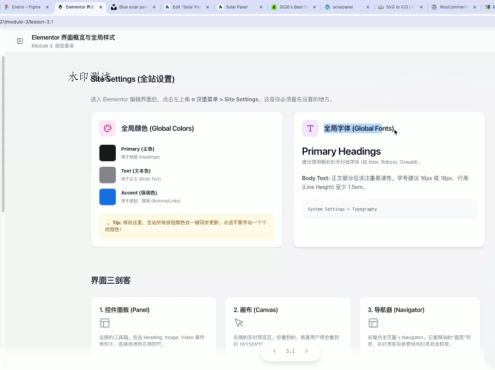Click the left vertical scrollbar thumb
This screenshot has height=370, width=495.
pos(3,133)
